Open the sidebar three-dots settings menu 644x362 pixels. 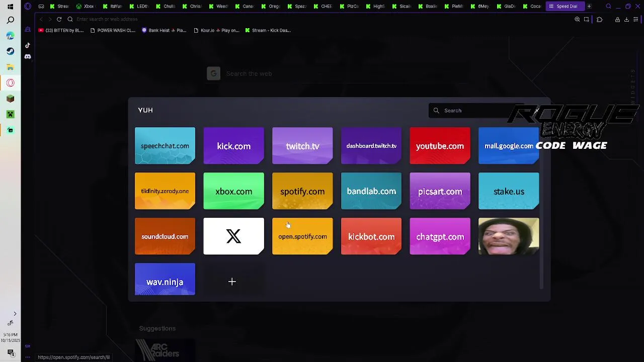pyautogui.click(x=28, y=357)
